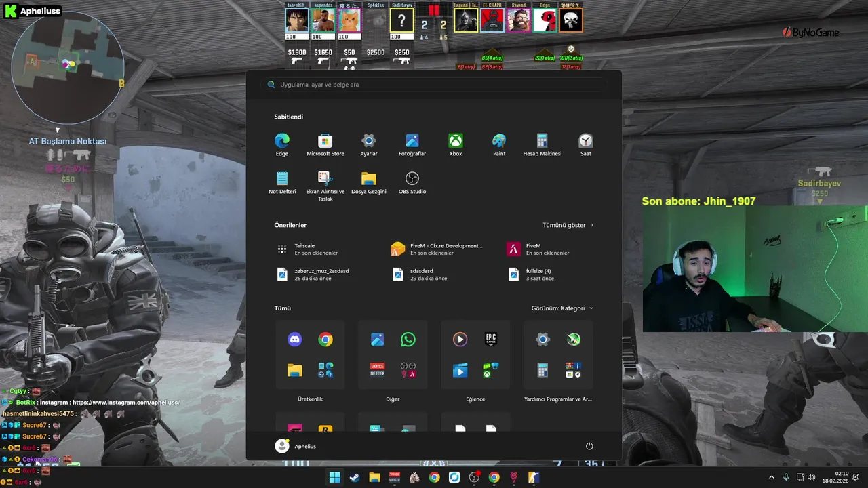Image resolution: width=868 pixels, height=488 pixels.
Task: Click the Üretkenlik category label
Action: point(310,399)
